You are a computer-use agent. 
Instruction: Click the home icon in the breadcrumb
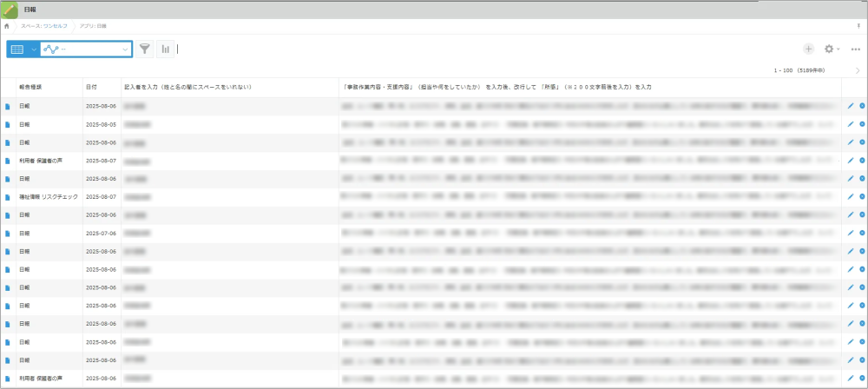pyautogui.click(x=7, y=26)
